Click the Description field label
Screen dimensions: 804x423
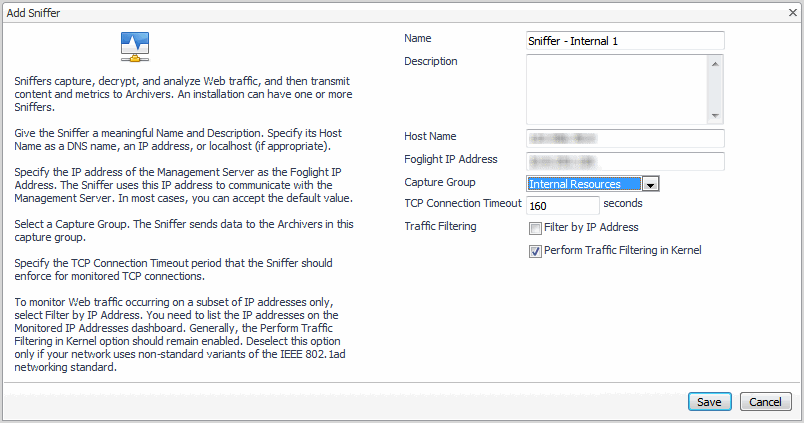[x=431, y=62]
